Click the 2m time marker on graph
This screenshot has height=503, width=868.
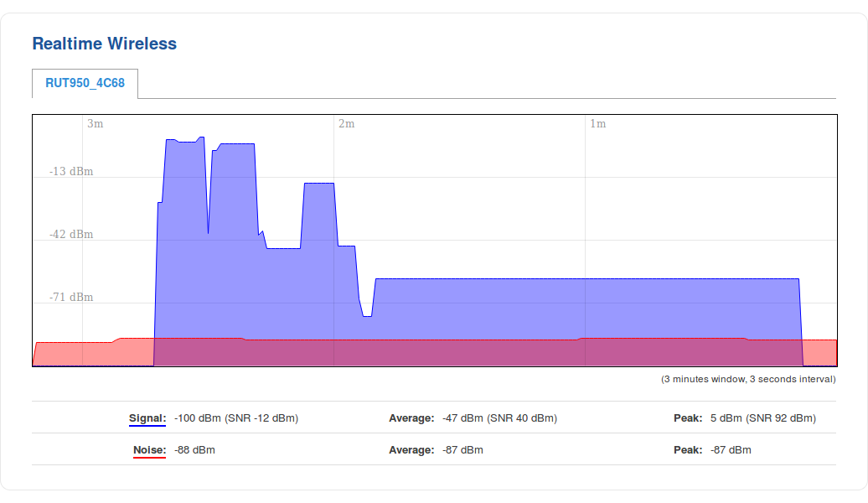(x=346, y=124)
